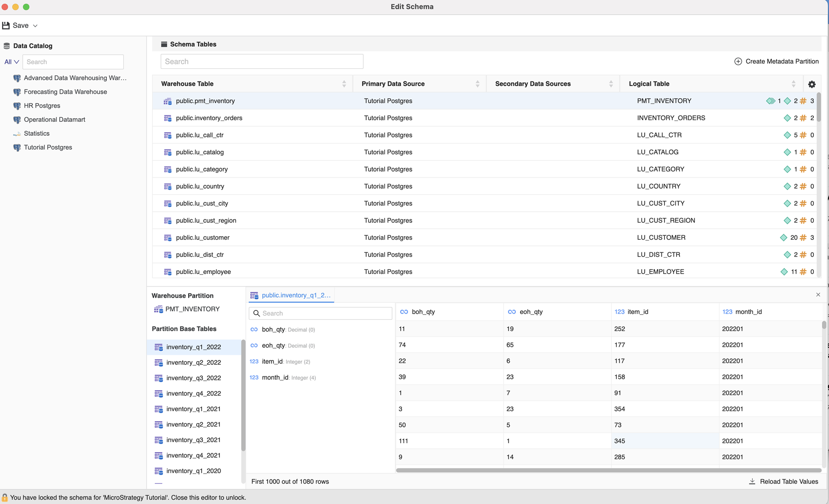Close the partition preview panel
Viewport: 829px width, 504px height.
pyautogui.click(x=818, y=295)
